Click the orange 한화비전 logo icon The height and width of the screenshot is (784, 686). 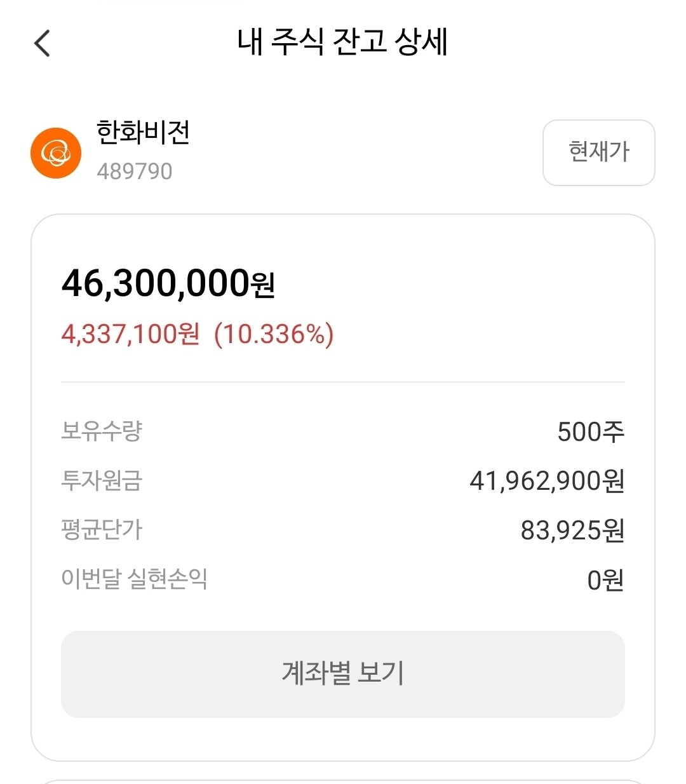click(x=56, y=153)
